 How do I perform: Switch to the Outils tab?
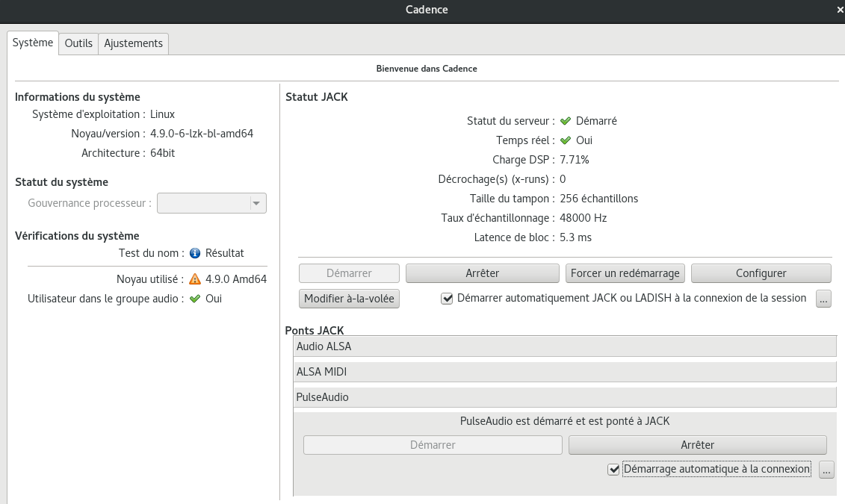pyautogui.click(x=78, y=43)
